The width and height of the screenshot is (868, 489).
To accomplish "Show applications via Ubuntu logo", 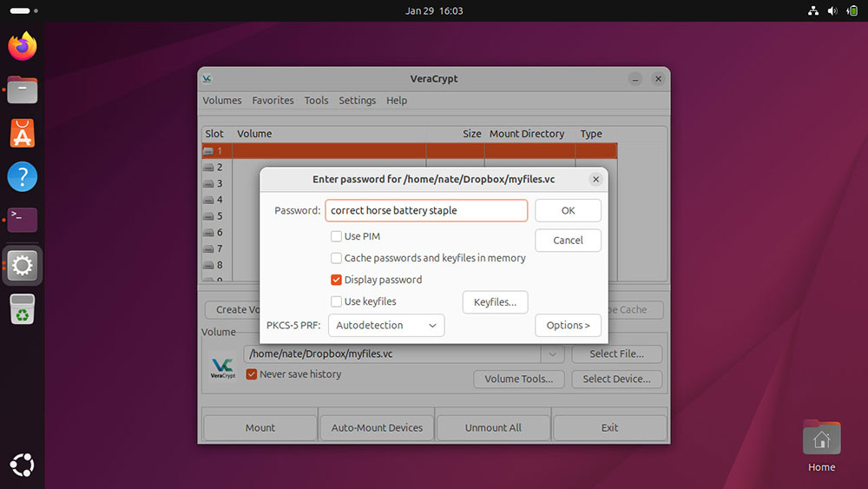I will pyautogui.click(x=23, y=465).
